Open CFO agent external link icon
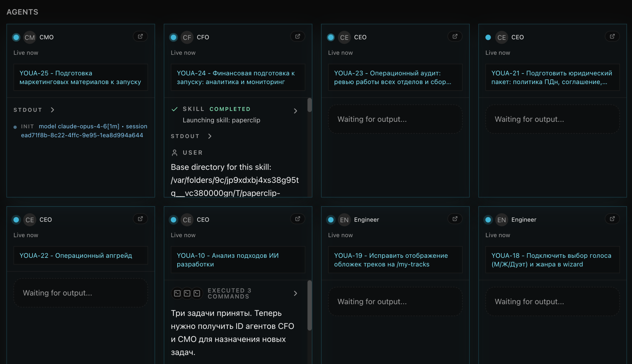 pyautogui.click(x=298, y=36)
